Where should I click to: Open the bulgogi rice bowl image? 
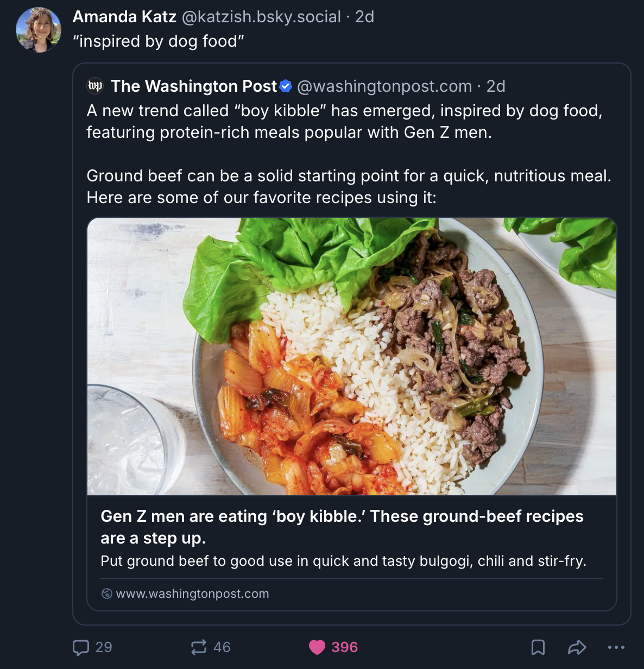click(x=352, y=356)
